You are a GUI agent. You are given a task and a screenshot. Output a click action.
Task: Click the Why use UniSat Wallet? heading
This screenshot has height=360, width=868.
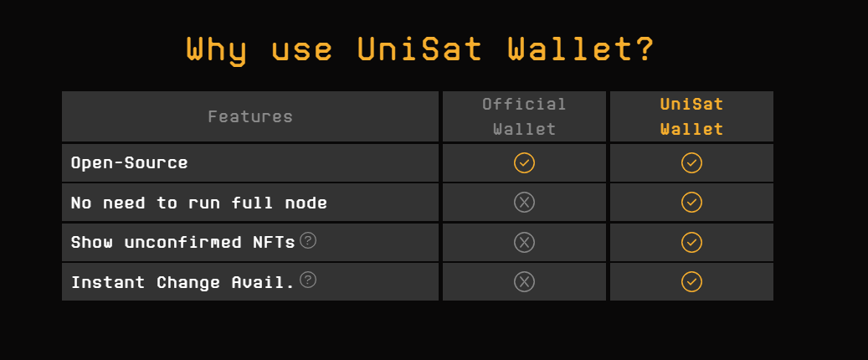click(419, 49)
